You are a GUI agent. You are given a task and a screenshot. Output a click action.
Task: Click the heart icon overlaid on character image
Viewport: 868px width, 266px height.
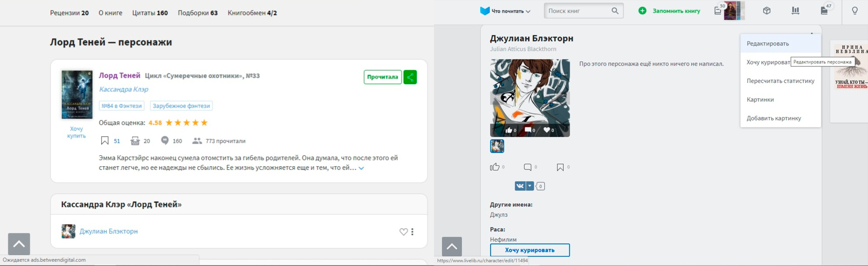pyautogui.click(x=547, y=130)
